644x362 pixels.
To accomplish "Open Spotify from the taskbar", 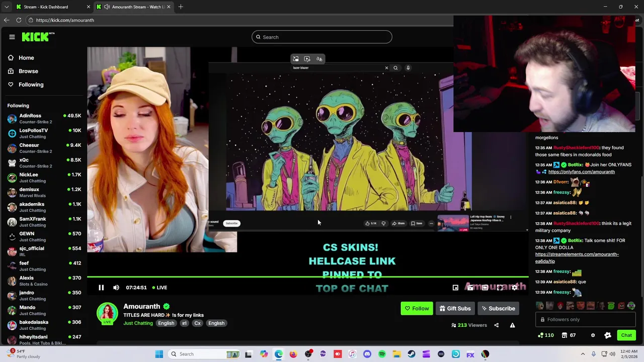I will tap(382, 354).
